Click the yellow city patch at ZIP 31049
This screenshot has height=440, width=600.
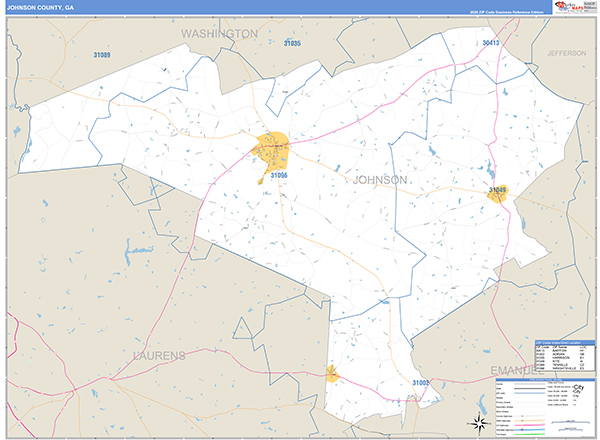coord(497,194)
